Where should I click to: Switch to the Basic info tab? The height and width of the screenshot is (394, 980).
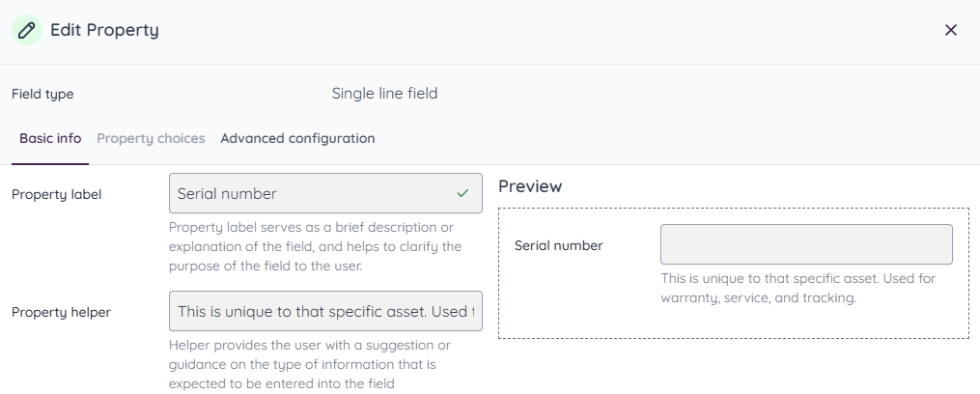click(50, 138)
